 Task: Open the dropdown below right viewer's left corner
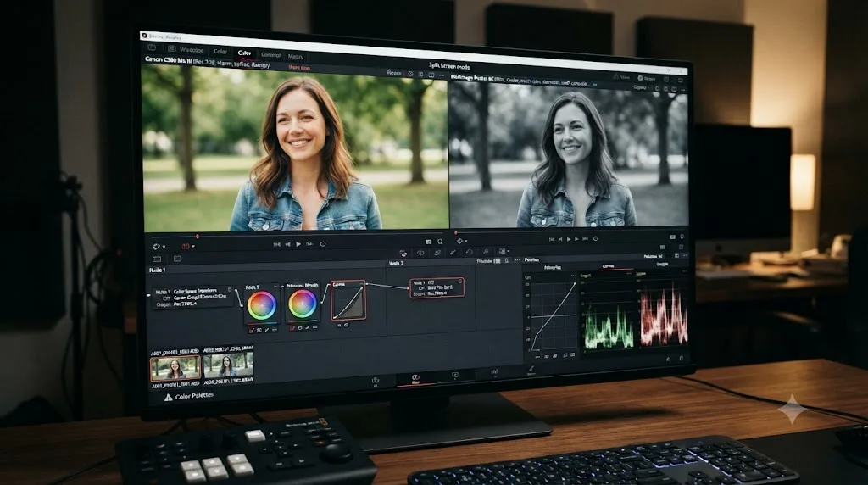[x=461, y=241]
